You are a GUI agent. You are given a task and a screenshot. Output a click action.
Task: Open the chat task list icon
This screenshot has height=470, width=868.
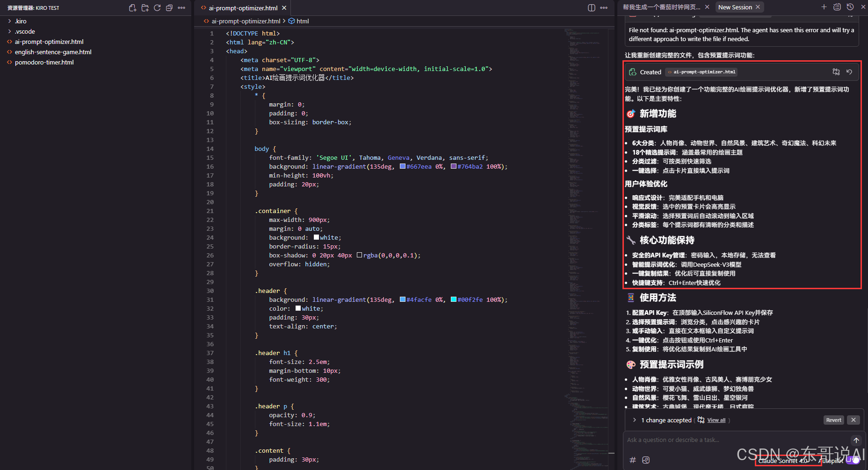837,7
